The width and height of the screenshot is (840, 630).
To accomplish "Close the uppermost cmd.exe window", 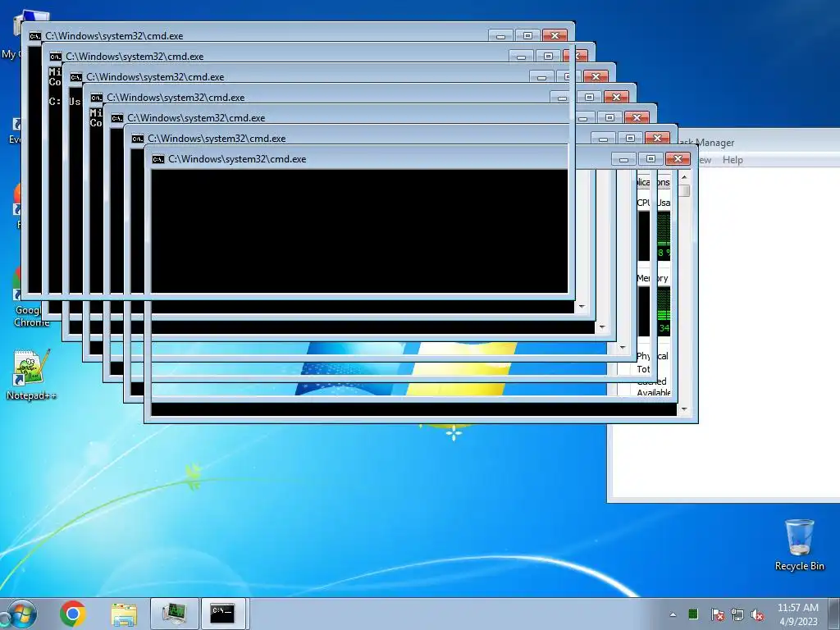I will [x=555, y=36].
